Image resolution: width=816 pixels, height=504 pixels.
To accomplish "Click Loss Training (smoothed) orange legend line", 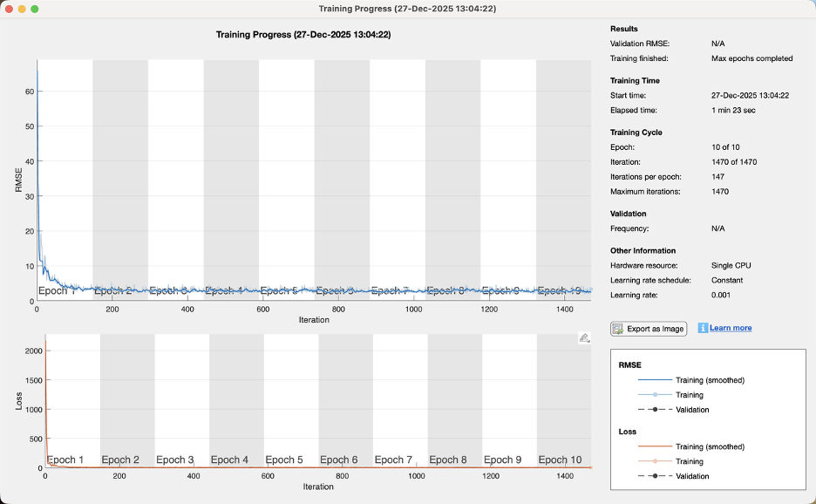I will (x=655, y=446).
